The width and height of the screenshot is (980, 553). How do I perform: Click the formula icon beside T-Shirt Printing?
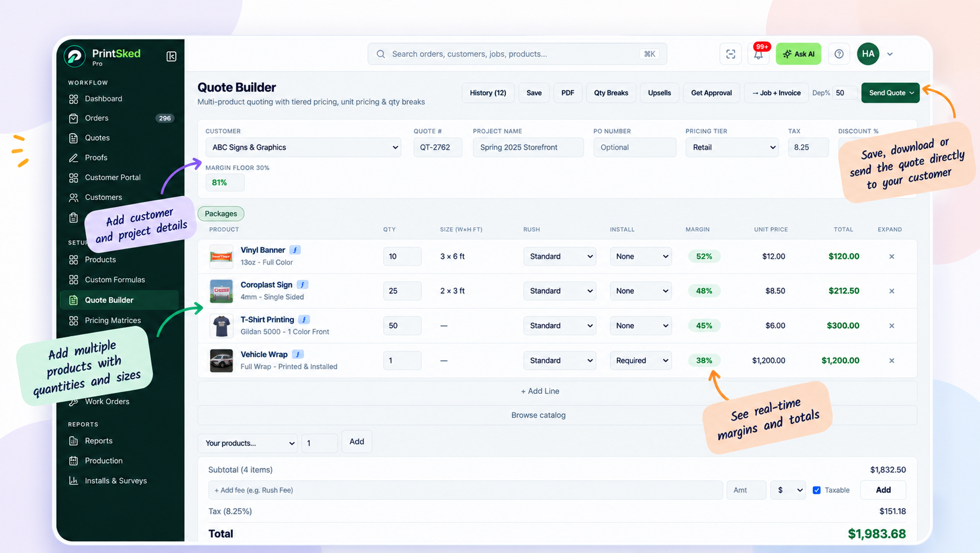(304, 319)
